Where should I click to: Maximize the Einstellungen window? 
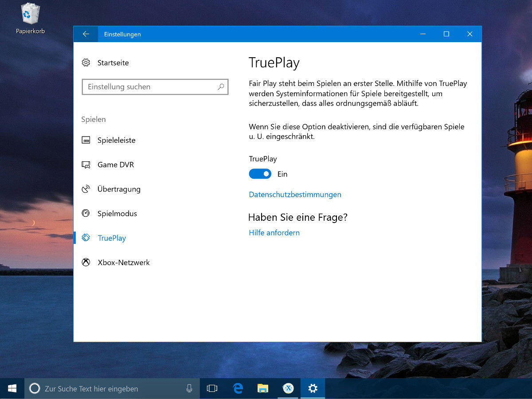(446, 34)
